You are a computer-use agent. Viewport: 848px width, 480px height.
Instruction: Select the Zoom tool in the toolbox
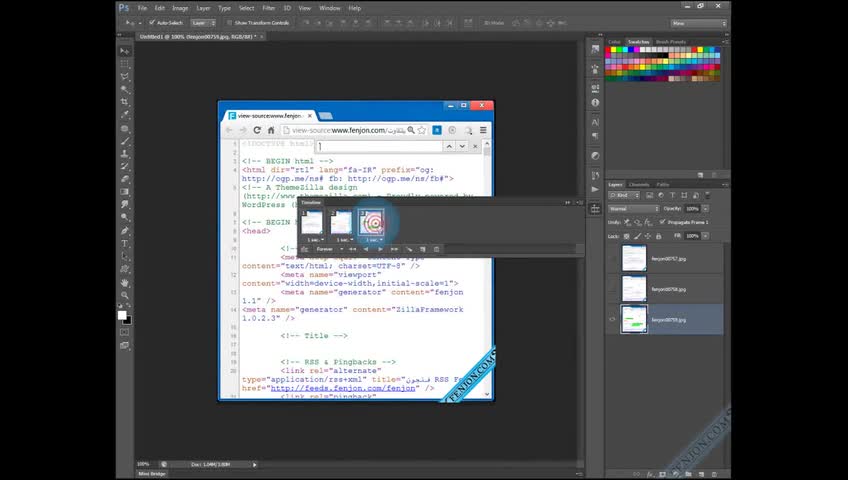click(x=125, y=295)
